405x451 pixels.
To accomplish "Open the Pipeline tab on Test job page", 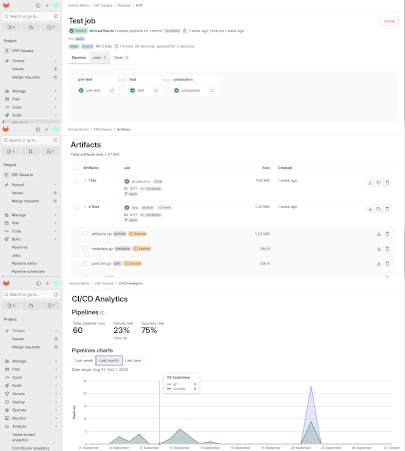I will (x=79, y=58).
